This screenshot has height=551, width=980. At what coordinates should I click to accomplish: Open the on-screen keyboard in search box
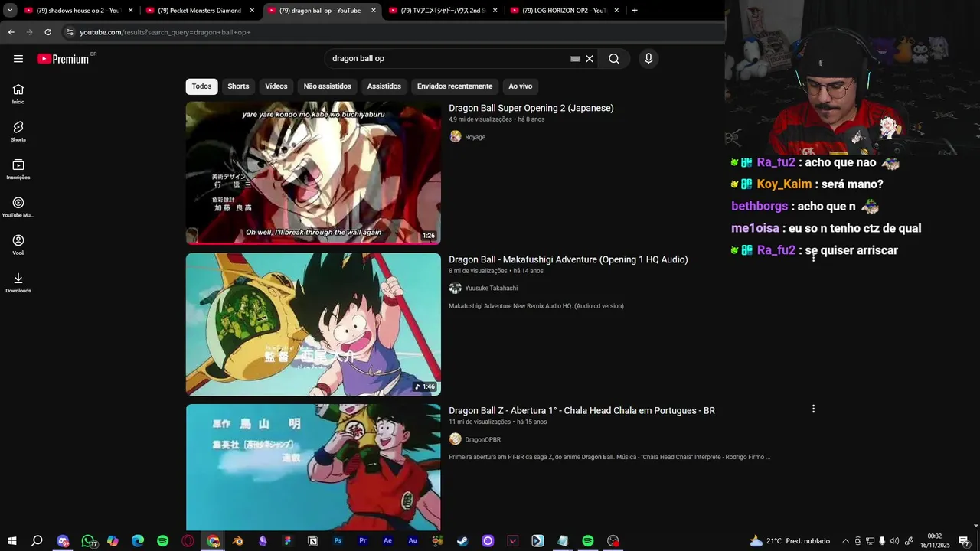coord(575,59)
